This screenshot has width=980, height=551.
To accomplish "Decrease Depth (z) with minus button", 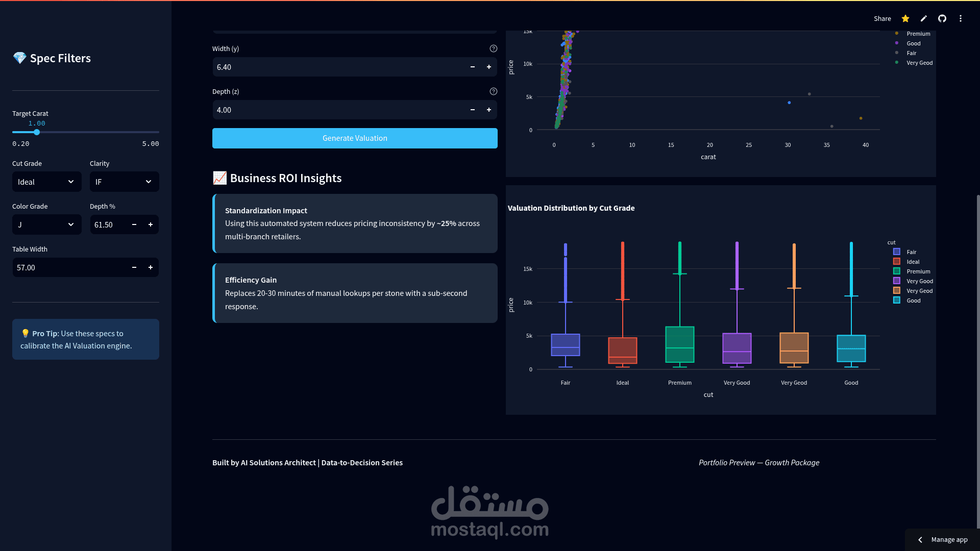I will tap(472, 110).
